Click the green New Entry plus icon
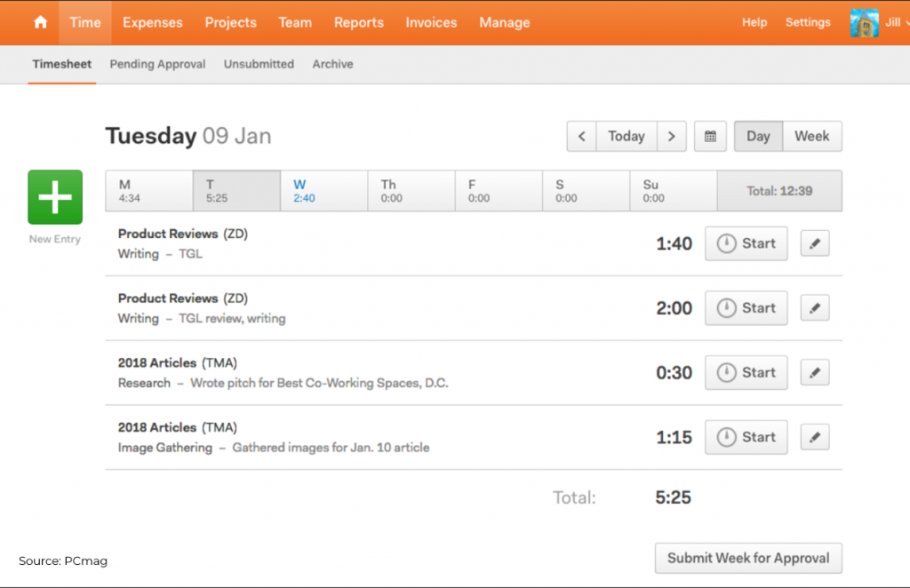The height and width of the screenshot is (588, 910). (x=54, y=196)
